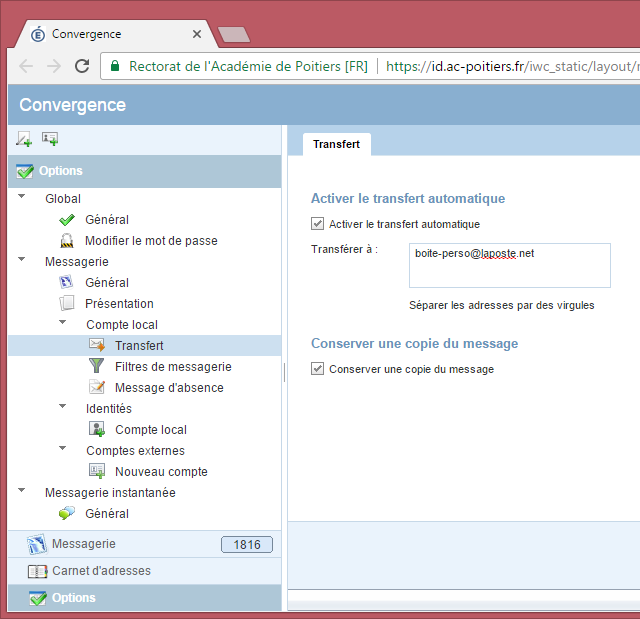This screenshot has width=640, height=619.
Task: Open Présentation settings under Messagerie
Action: tap(119, 303)
